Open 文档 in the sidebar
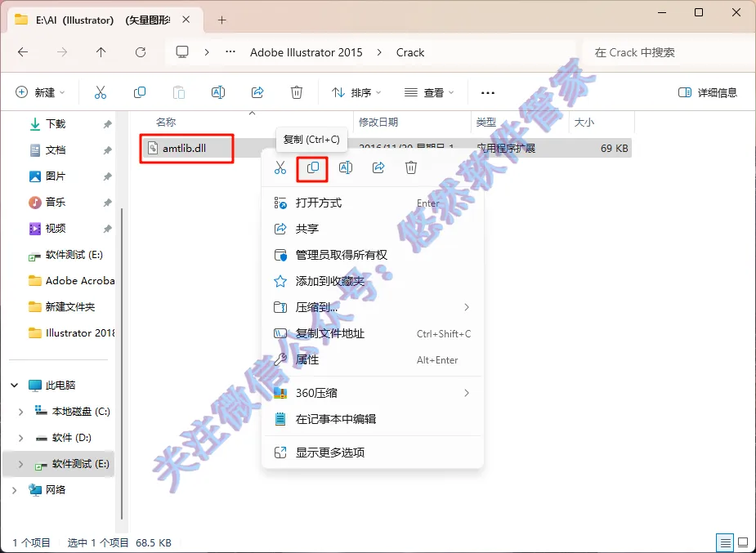Screen dimensions: 756x553 click(x=56, y=150)
